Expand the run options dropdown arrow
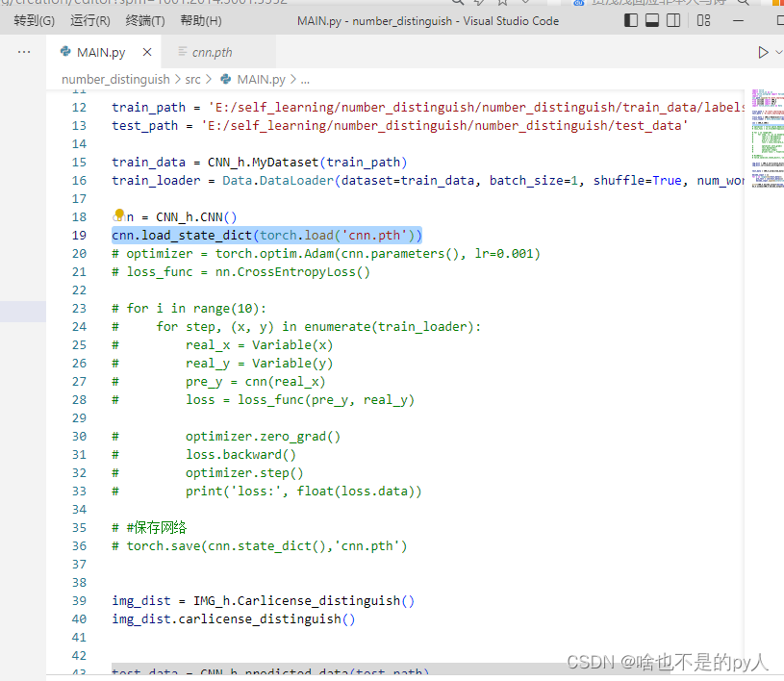Image resolution: width=784 pixels, height=681 pixels. pos(778,53)
